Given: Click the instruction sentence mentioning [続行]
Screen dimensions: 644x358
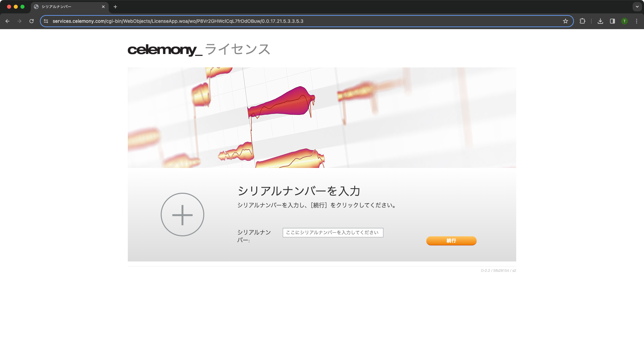Looking at the screenshot, I should click(x=317, y=205).
